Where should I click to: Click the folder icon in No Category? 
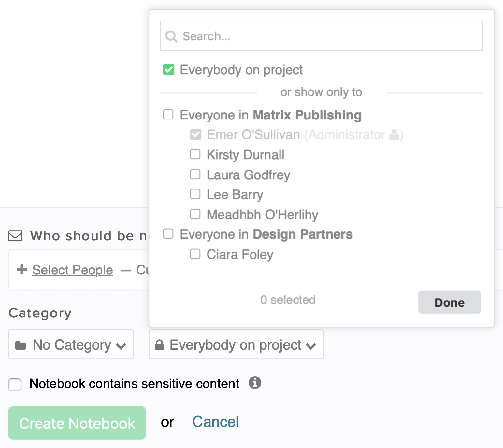21,345
